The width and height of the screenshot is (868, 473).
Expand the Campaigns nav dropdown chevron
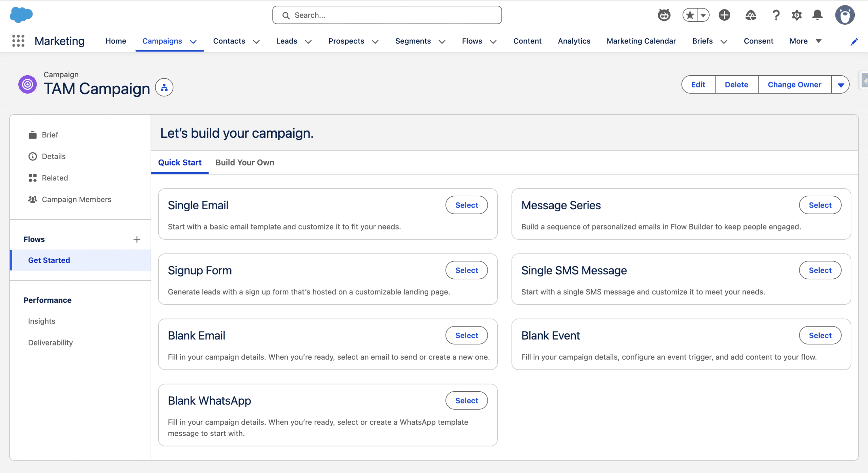pyautogui.click(x=193, y=41)
